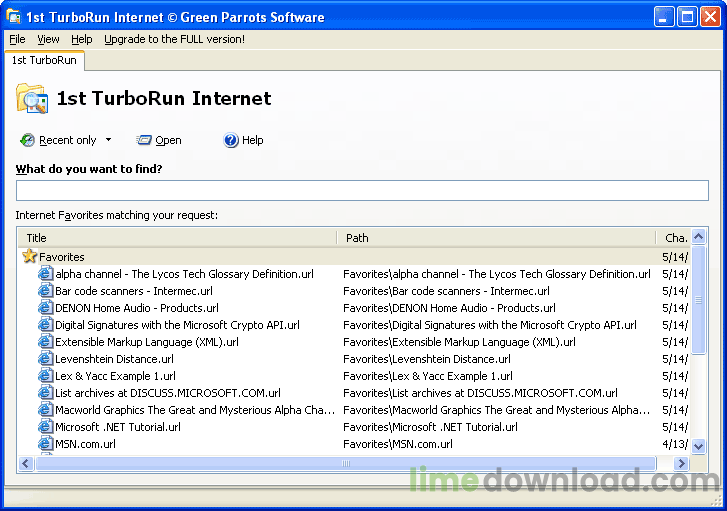Select List archives at DISCUSS.MICROSOFT.COM.url title
This screenshot has height=511, width=727.
(x=168, y=393)
